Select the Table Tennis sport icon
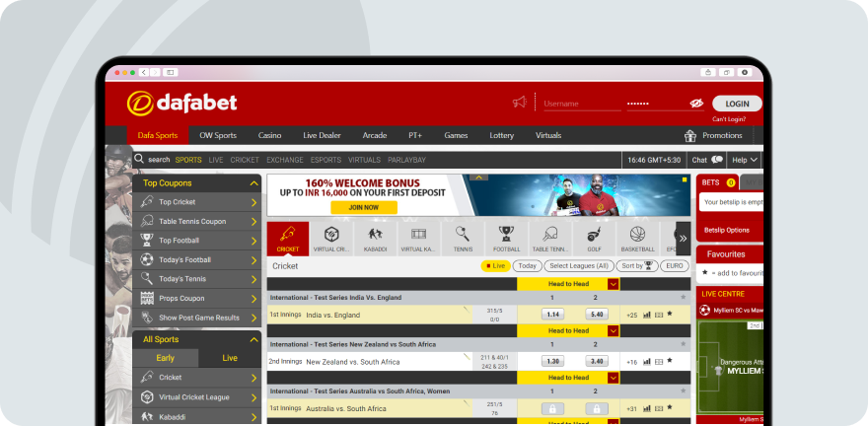 click(x=550, y=239)
